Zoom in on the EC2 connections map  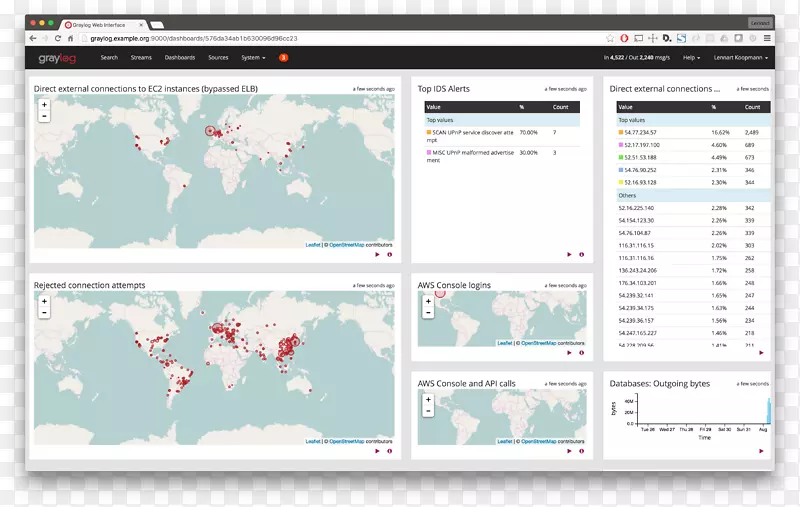click(44, 105)
